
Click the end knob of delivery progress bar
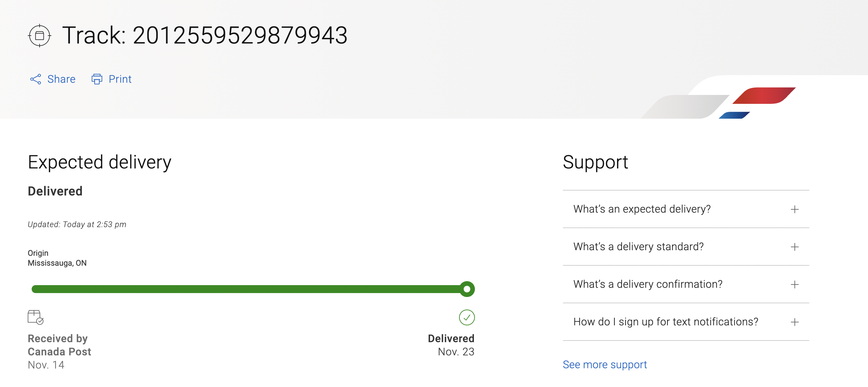click(467, 289)
